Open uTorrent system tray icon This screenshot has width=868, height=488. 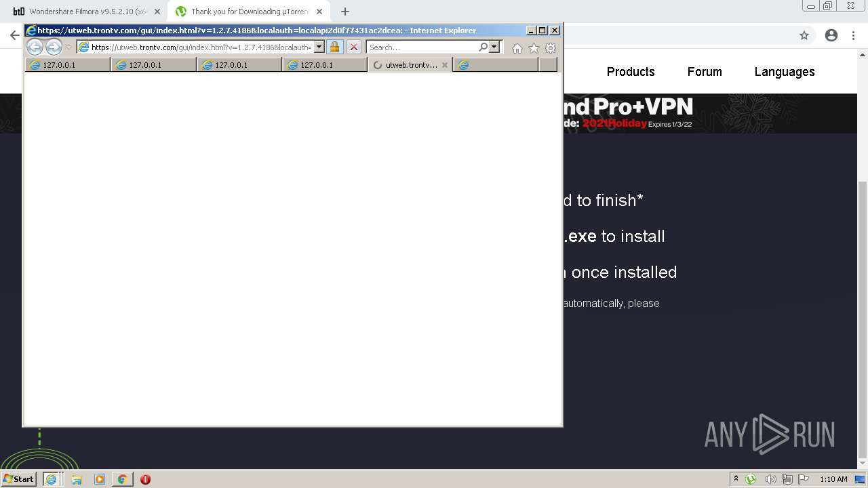click(x=751, y=479)
